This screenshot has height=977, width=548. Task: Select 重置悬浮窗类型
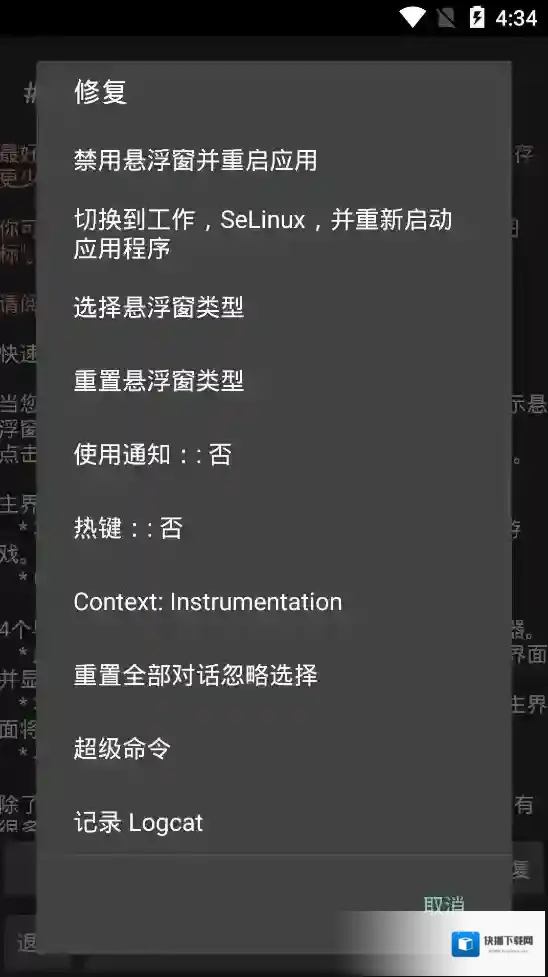[x=274, y=380]
